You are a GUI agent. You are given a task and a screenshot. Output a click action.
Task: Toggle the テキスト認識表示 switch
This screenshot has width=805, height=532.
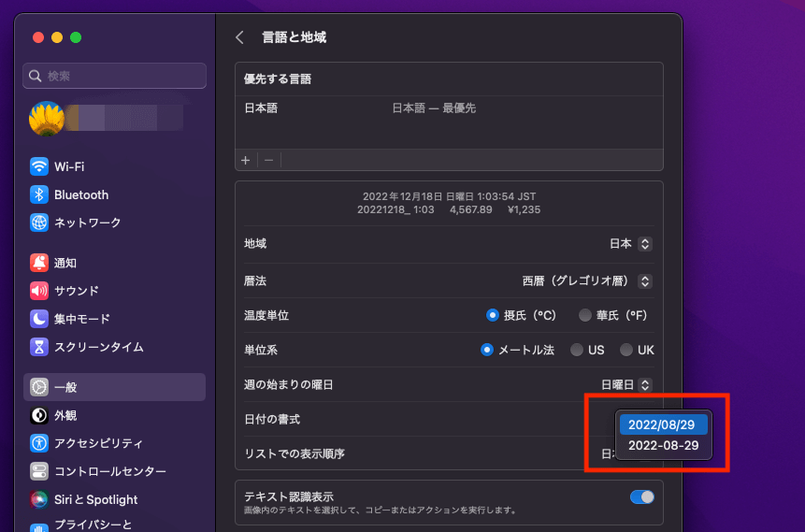tap(642, 496)
